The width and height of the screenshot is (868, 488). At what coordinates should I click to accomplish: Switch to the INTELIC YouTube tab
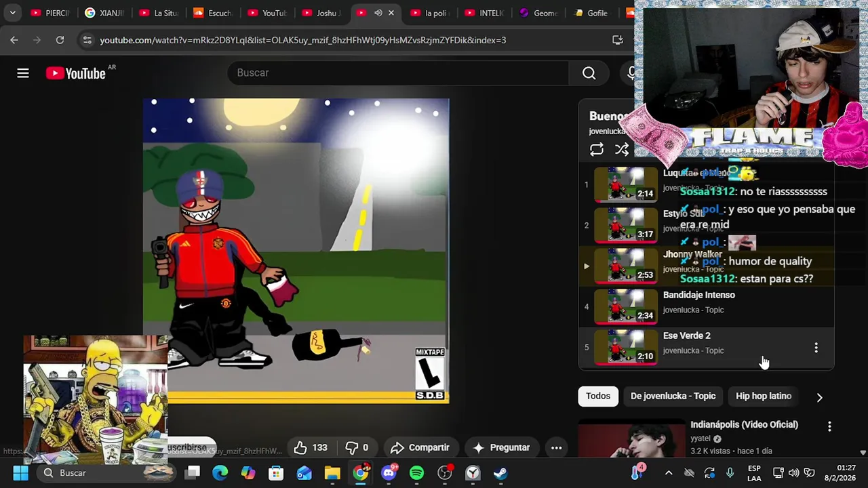coord(484,13)
